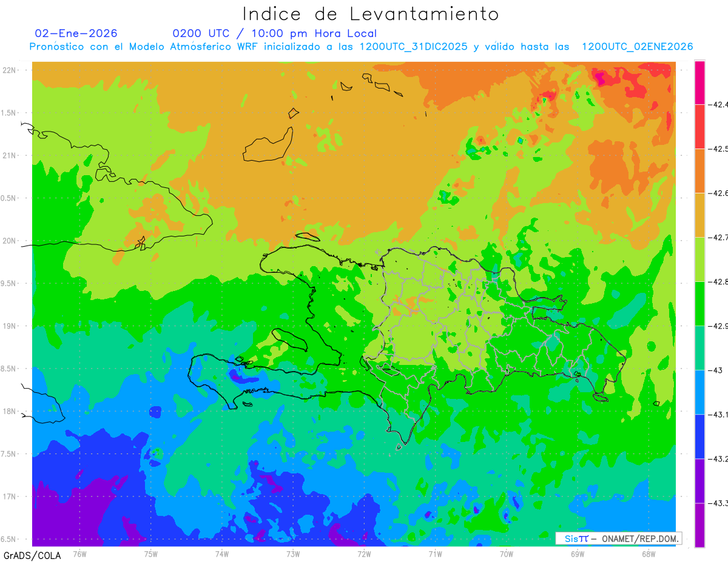
Task: Click the colorbar value '-42.9'
Action: (x=718, y=326)
